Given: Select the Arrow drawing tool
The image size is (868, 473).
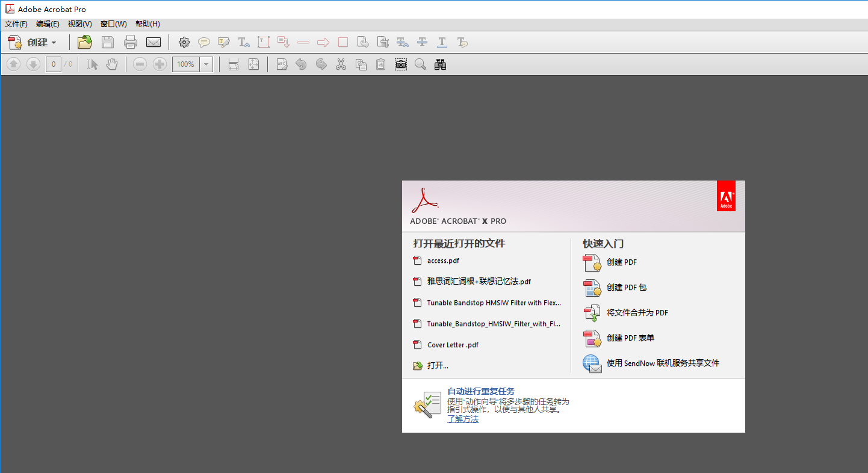Looking at the screenshot, I should 323,42.
